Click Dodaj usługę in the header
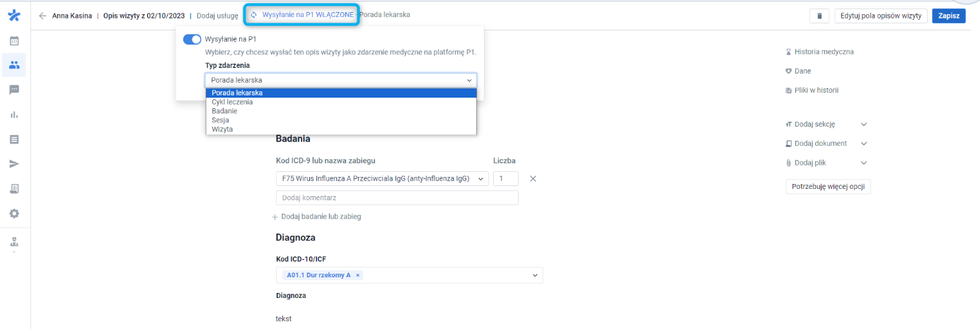 (217, 16)
